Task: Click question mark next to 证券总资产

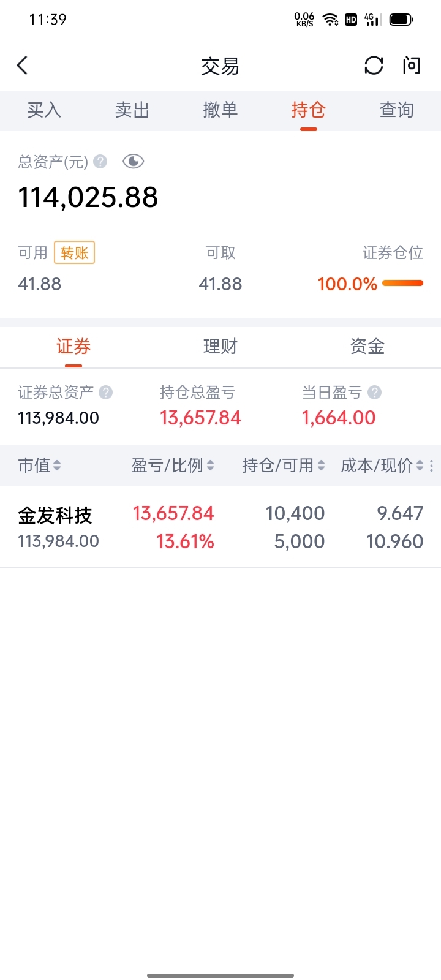Action: tap(105, 392)
